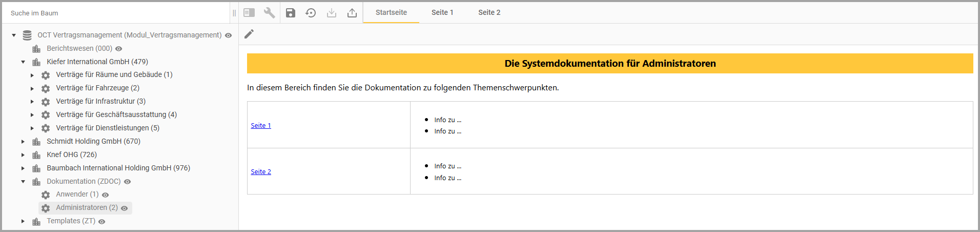980x232 pixels.
Task: Collapse the Kiefer International GmbH node
Action: click(23, 62)
